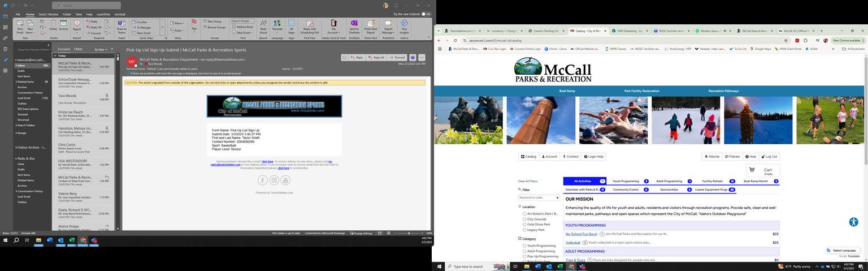Open the Volleyball program link

point(573,243)
